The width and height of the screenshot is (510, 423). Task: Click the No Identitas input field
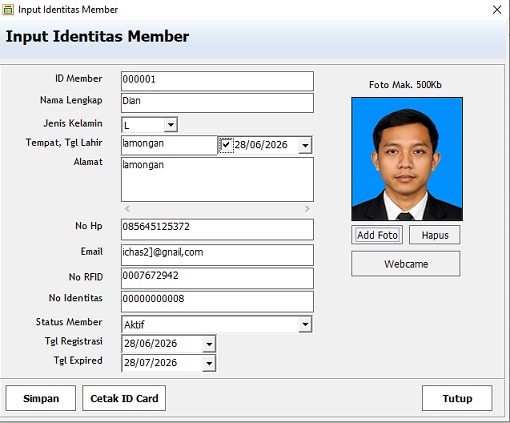pos(217,302)
